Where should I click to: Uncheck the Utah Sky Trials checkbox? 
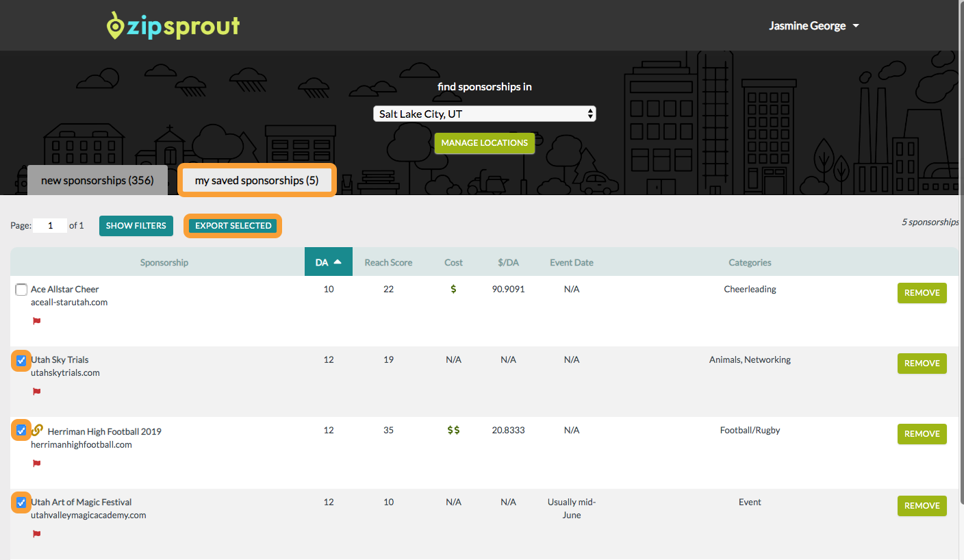point(21,360)
